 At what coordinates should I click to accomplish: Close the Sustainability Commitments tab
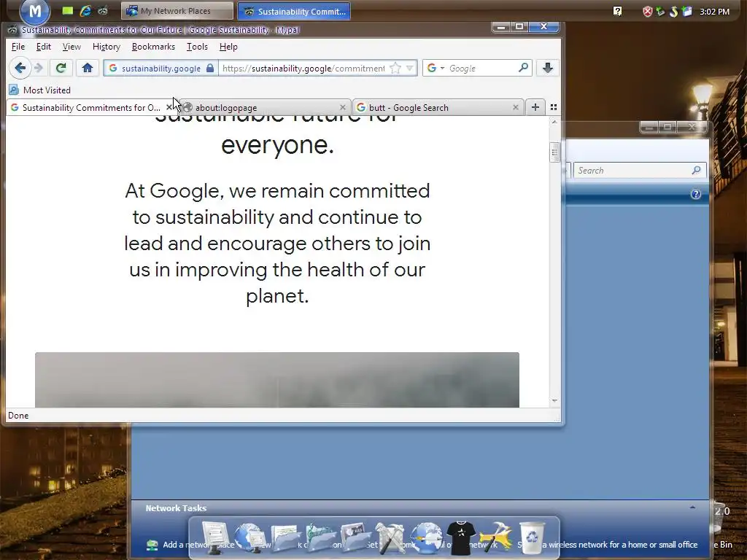click(169, 108)
